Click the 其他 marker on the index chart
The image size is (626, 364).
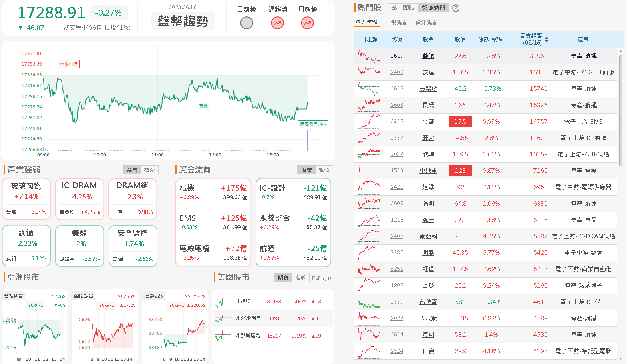click(x=203, y=106)
